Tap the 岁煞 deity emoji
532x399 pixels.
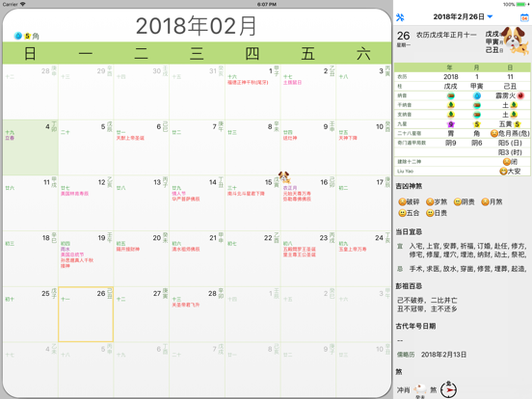point(430,201)
